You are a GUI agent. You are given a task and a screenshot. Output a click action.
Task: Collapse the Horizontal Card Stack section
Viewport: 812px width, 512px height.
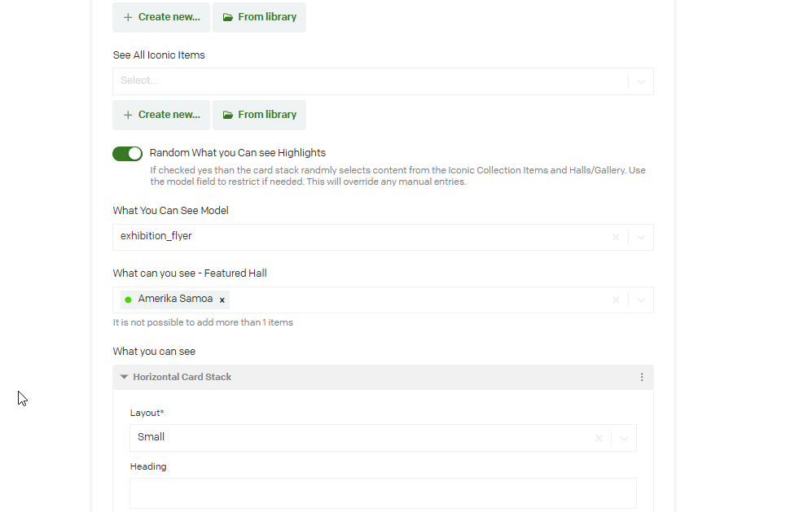tap(124, 378)
